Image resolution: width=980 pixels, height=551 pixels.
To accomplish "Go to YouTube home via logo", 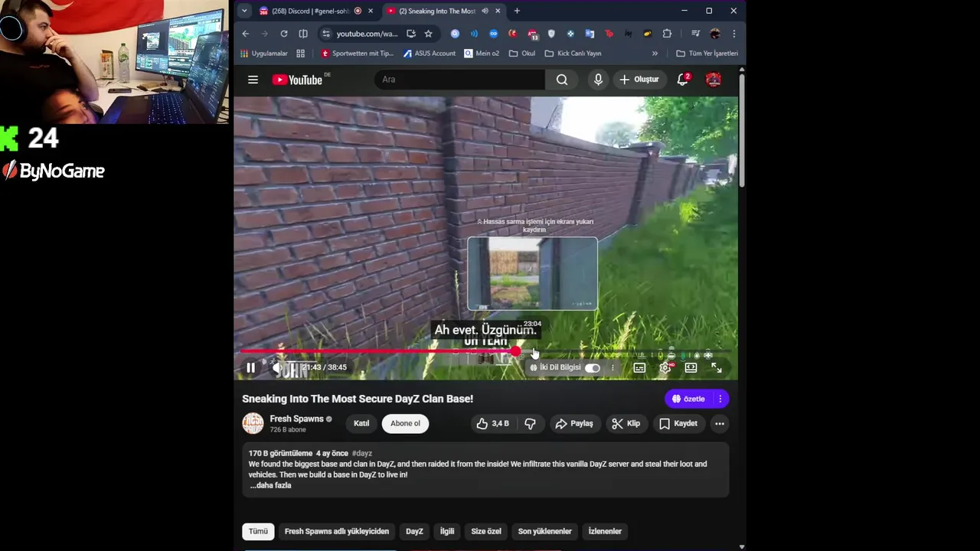I will (x=297, y=80).
